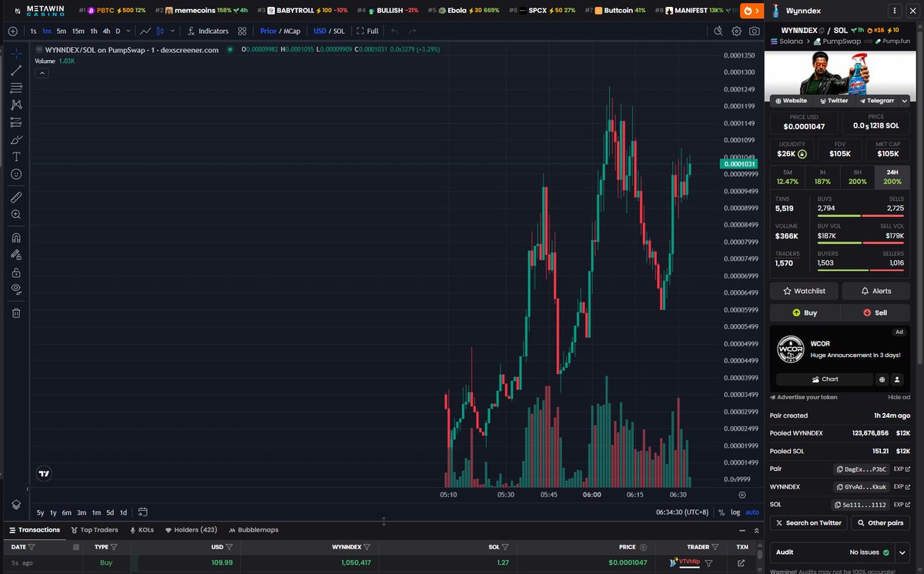Add WYNNDEX to Watchlist
Screen dimensions: 924x574
pyautogui.click(x=804, y=291)
